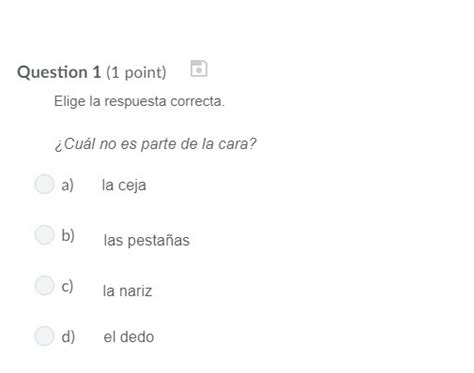Choose the answer text 'la ceja'
Viewport: 474px width, 373px height.
124,185
